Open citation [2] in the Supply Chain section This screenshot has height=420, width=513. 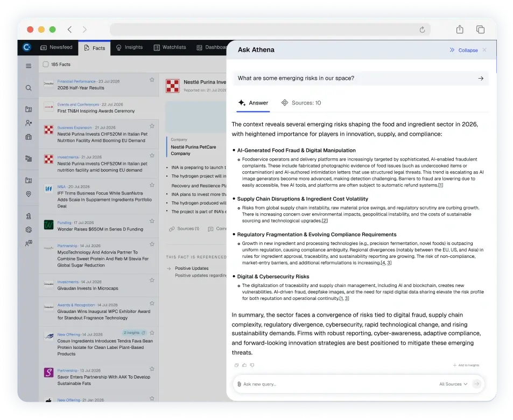pyautogui.click(x=325, y=221)
